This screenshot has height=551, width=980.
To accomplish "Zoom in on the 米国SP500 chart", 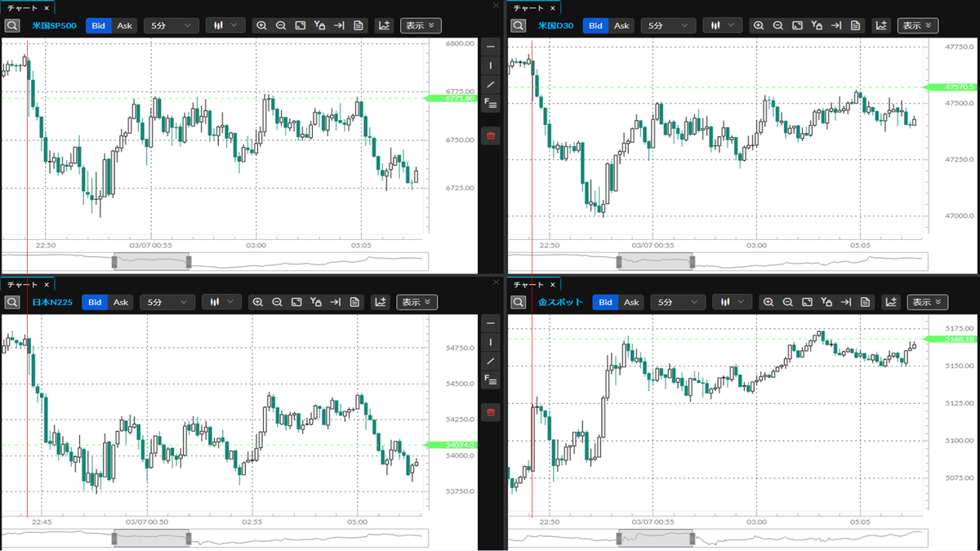I will point(262,25).
